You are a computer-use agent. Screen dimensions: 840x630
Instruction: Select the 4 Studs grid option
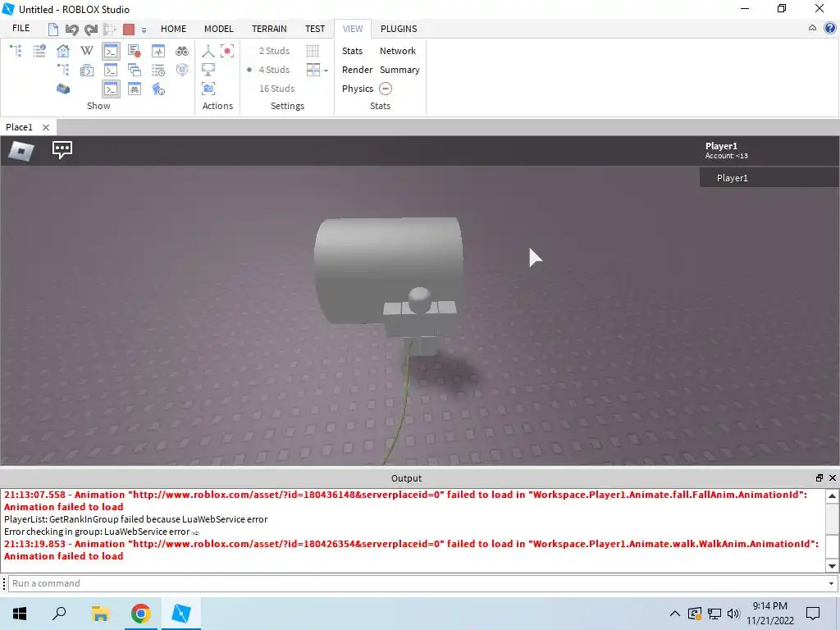[x=274, y=70]
